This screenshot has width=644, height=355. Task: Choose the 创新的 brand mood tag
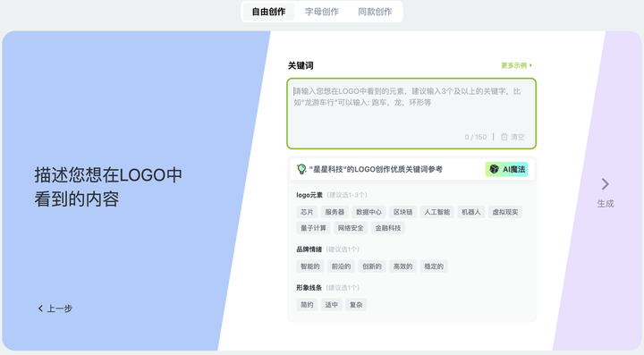click(x=372, y=266)
